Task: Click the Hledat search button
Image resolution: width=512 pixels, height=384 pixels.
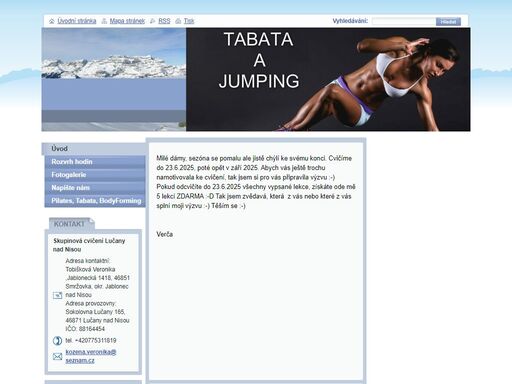Action: click(x=448, y=22)
